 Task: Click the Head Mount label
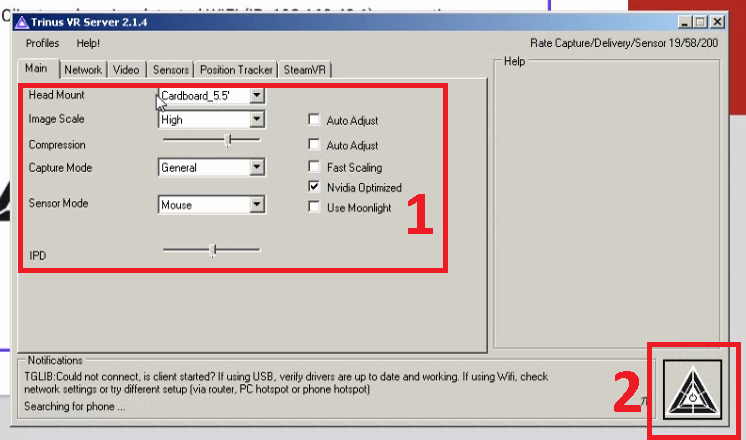[x=56, y=95]
